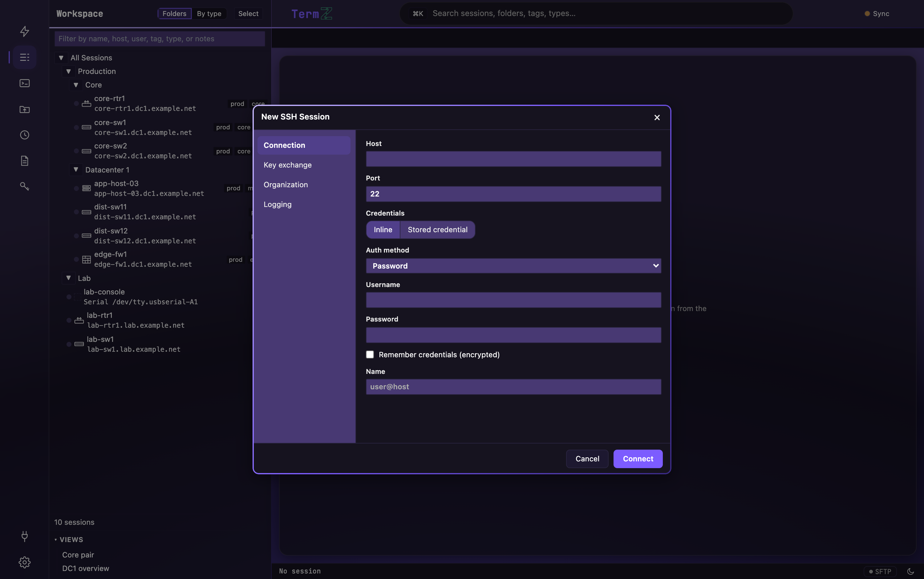Click the SFTP status indicator

click(880, 571)
